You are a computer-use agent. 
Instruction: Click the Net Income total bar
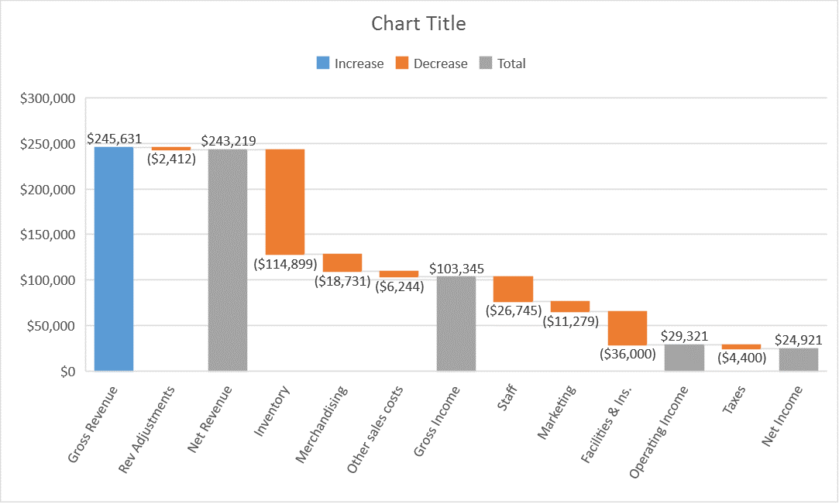point(799,359)
